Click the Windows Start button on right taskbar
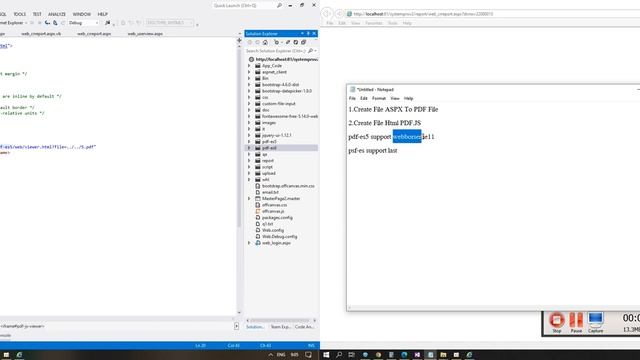The width and height of the screenshot is (640, 360). pos(326,355)
